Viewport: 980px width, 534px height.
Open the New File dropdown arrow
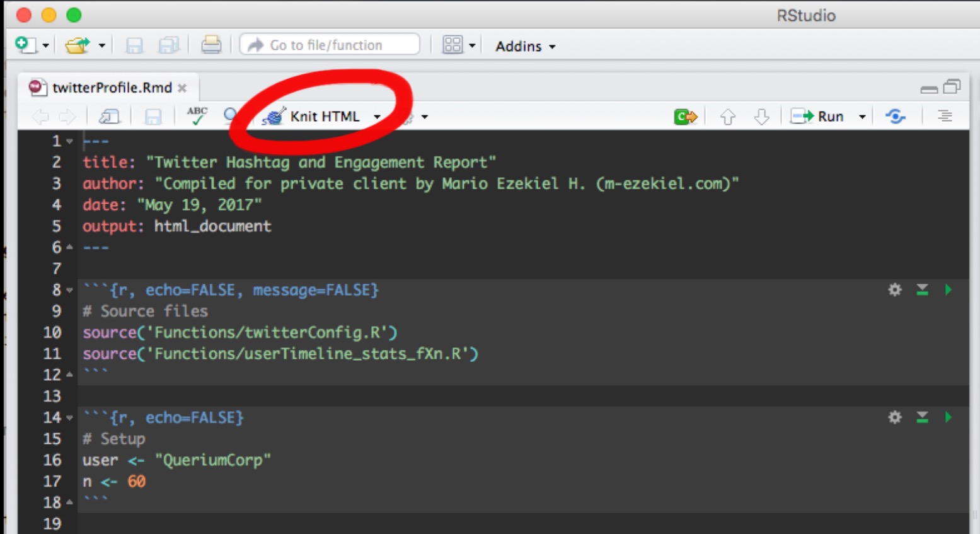pyautogui.click(x=45, y=46)
